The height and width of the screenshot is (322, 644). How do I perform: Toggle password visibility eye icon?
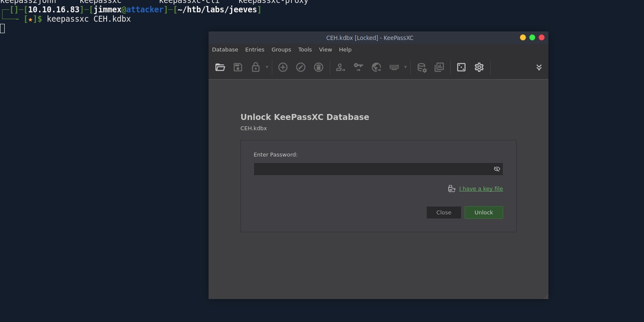[x=497, y=169]
